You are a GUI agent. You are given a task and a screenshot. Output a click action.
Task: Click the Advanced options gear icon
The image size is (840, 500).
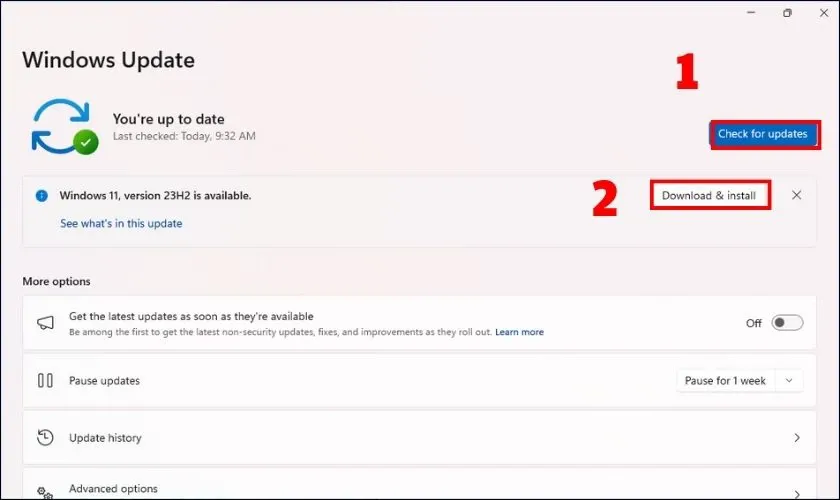(45, 490)
